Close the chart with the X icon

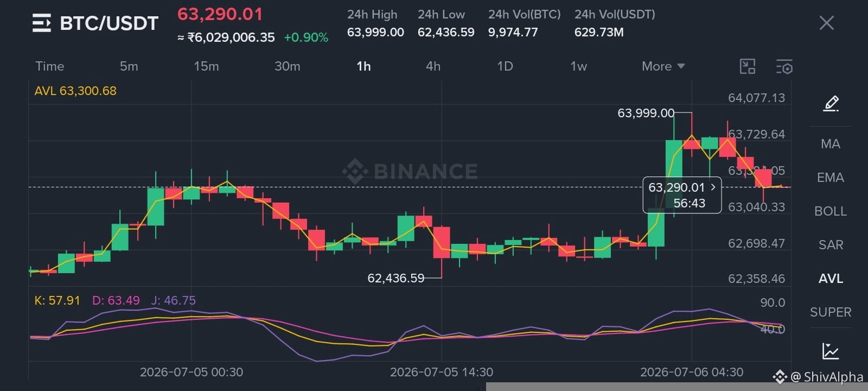click(x=826, y=23)
